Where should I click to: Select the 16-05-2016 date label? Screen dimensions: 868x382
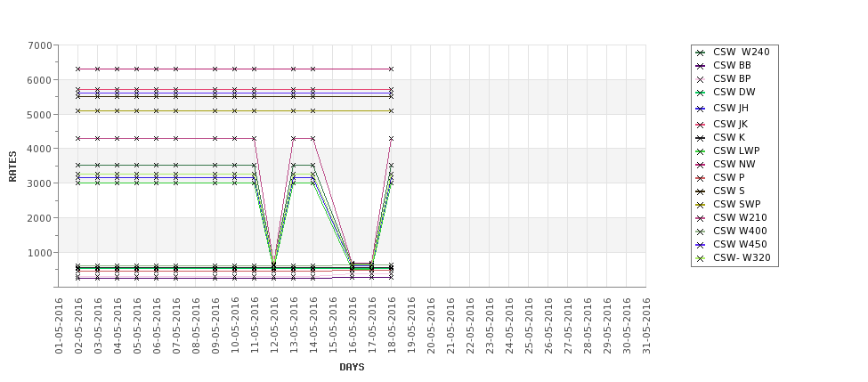352,326
